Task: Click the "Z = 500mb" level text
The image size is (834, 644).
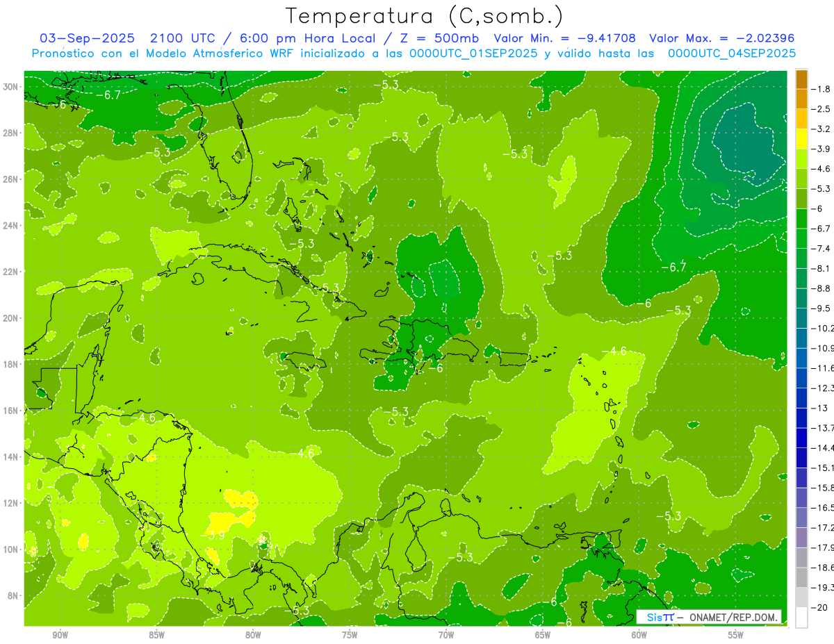Action: [x=439, y=38]
